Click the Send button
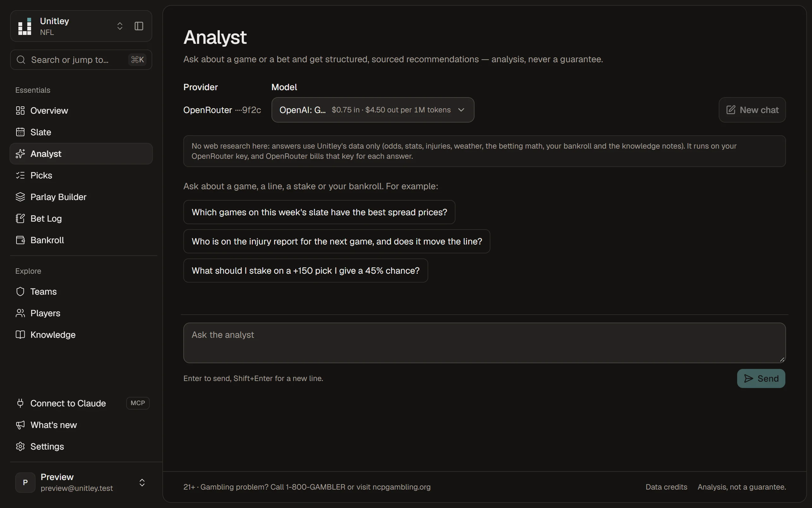 [x=761, y=378]
